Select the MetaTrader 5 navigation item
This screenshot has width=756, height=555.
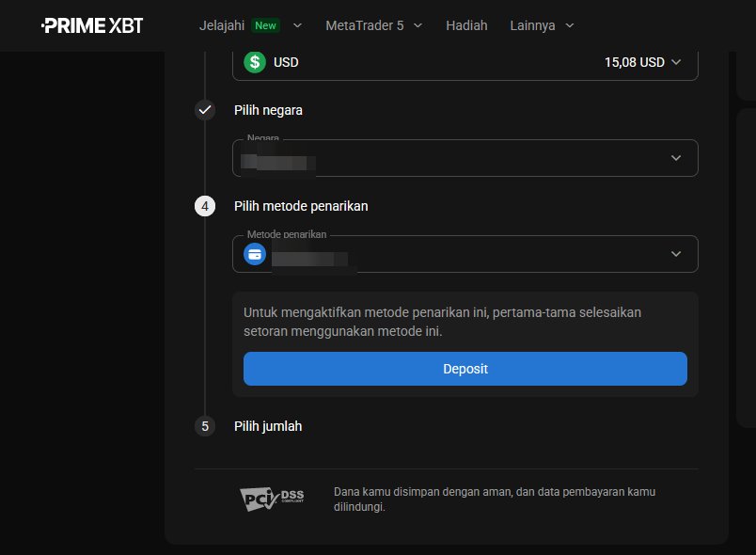pyautogui.click(x=365, y=25)
